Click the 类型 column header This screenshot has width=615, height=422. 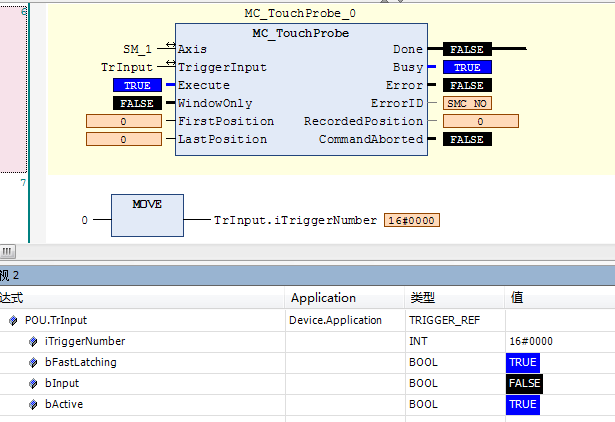point(422,298)
